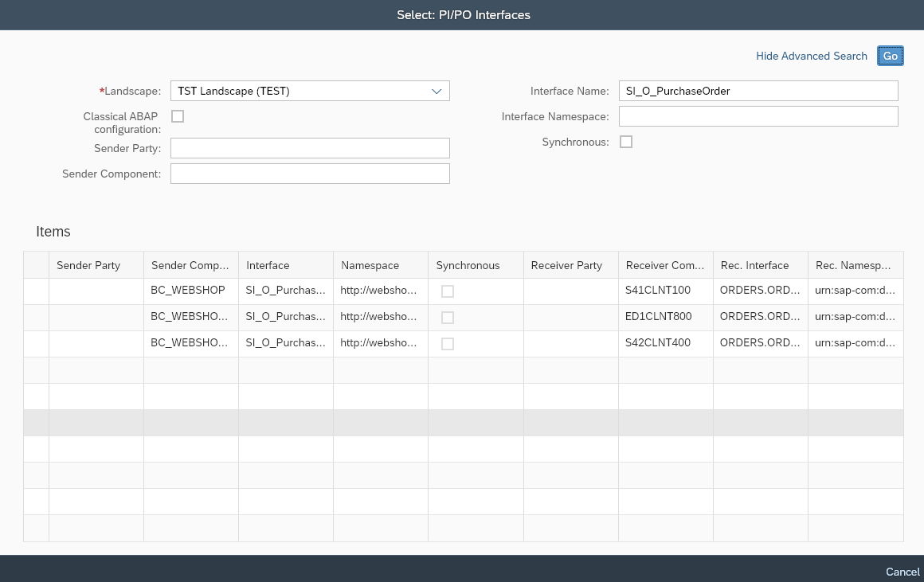Click the Sender Party column header
Image resolution: width=924 pixels, height=582 pixels.
88,265
